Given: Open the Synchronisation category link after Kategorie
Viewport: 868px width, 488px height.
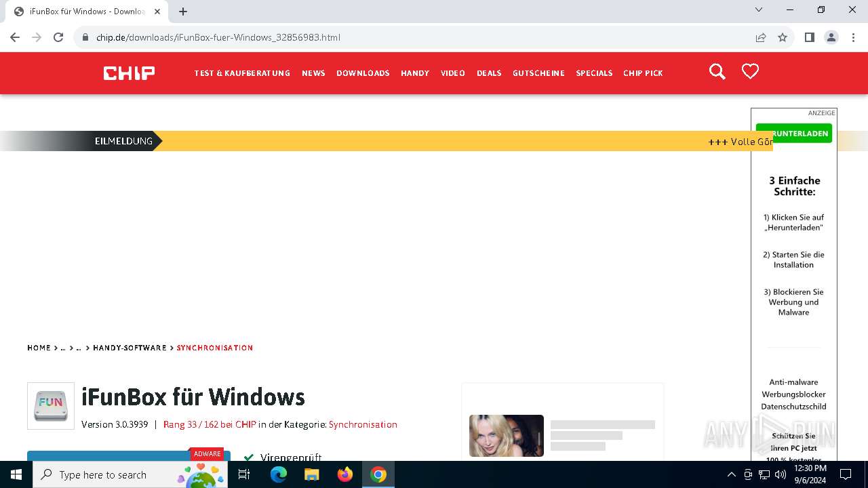Looking at the screenshot, I should (363, 424).
